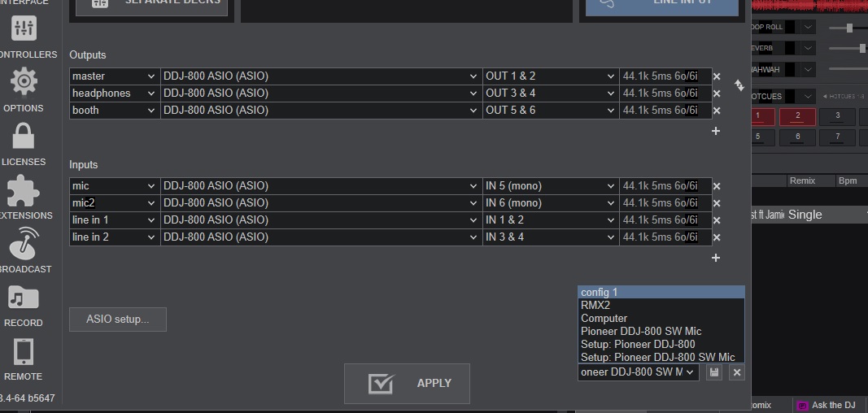The image size is (868, 413).
Task: Click the Ask the DJ chat icon
Action: [x=802, y=406]
